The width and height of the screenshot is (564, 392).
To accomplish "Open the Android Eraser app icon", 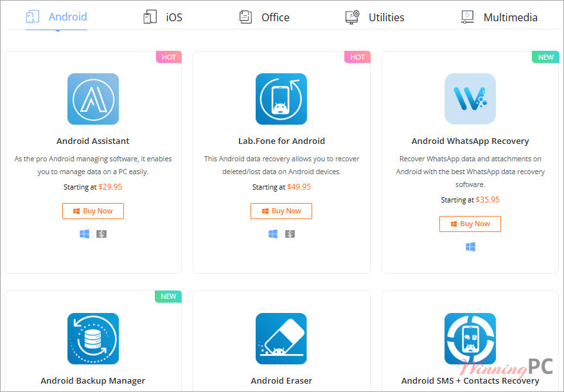I will click(281, 339).
